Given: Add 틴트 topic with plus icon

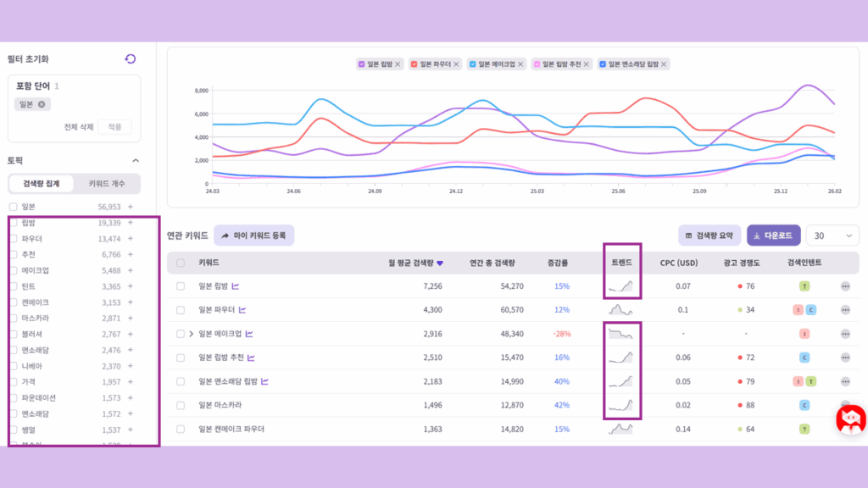Looking at the screenshot, I should tap(131, 286).
